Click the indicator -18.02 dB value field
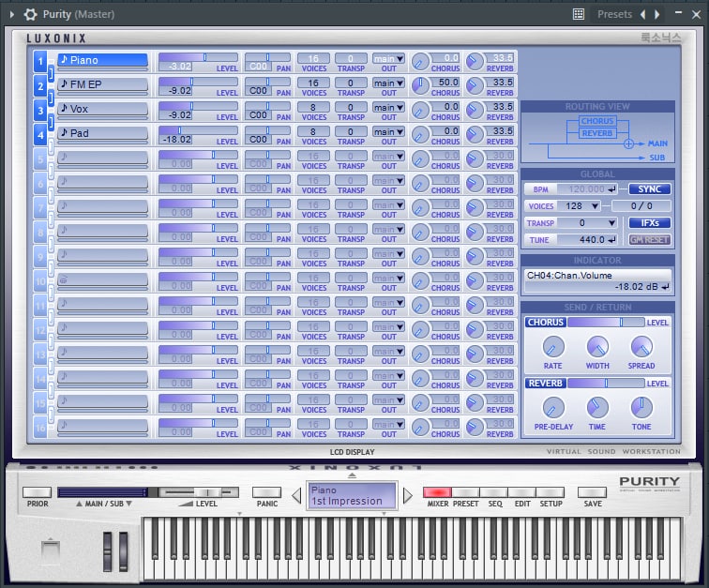This screenshot has width=709, height=588. [x=597, y=287]
